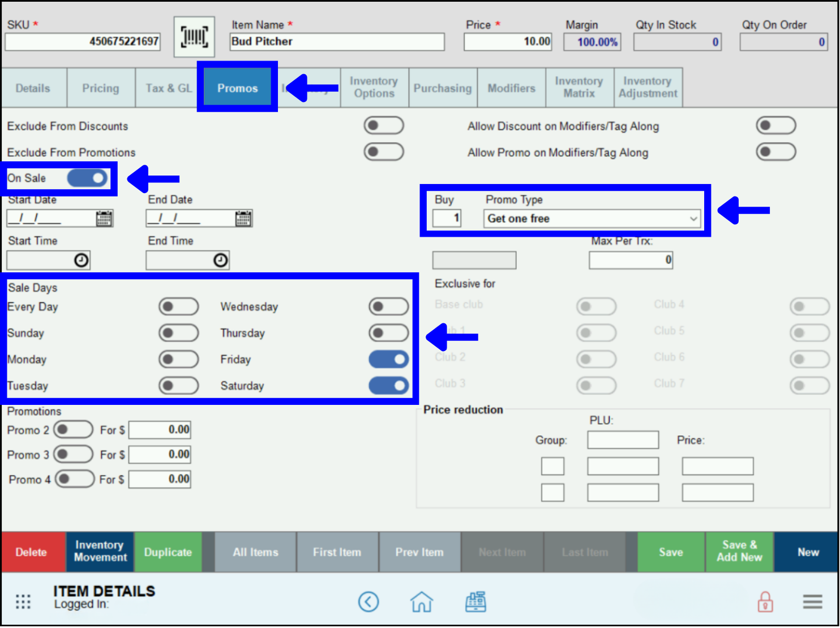The width and height of the screenshot is (840, 628).
Task: Open the Inventory Adjustment tab
Action: [648, 88]
